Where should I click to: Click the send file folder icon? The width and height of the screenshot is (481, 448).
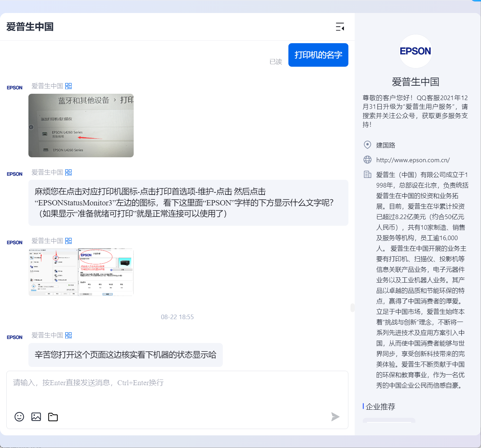[53, 417]
